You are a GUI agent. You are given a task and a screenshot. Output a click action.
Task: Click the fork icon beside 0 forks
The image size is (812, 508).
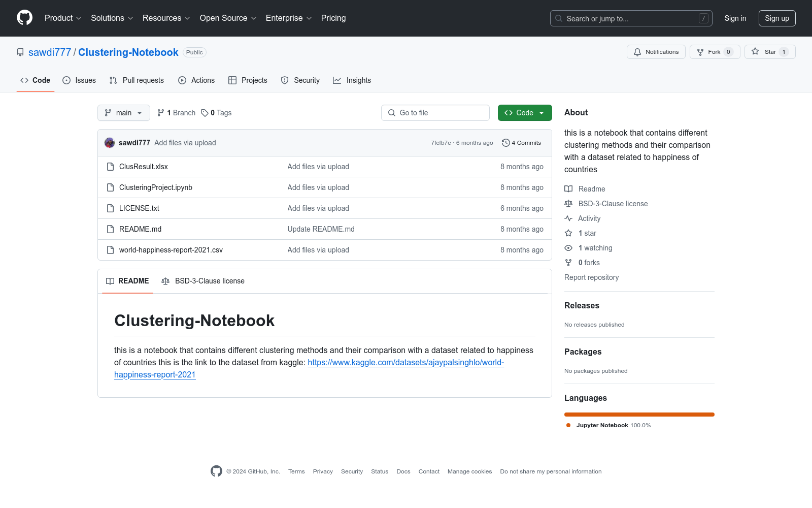[x=568, y=263]
